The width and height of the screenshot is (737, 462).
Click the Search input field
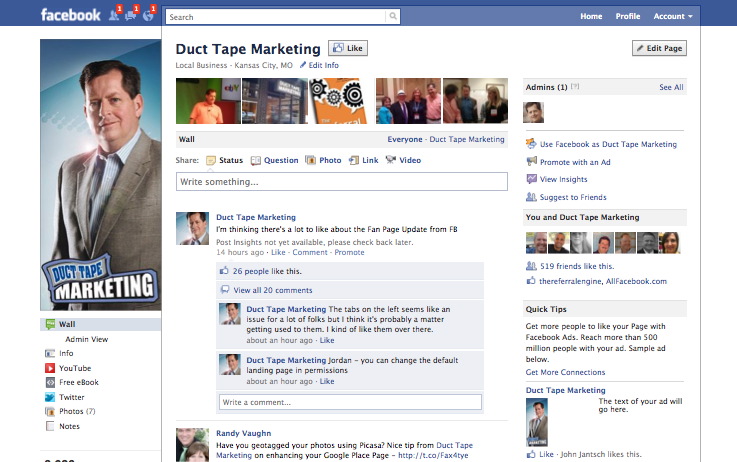(276, 17)
